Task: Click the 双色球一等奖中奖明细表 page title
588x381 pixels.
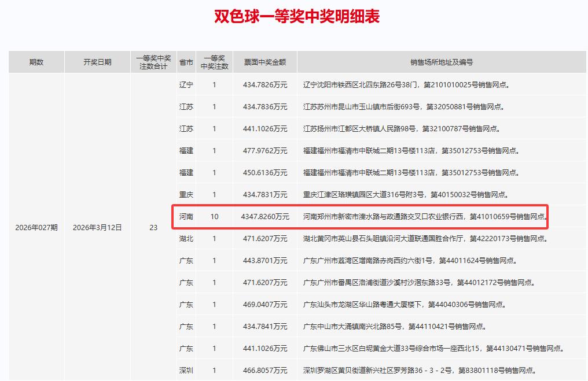Action: click(x=297, y=16)
